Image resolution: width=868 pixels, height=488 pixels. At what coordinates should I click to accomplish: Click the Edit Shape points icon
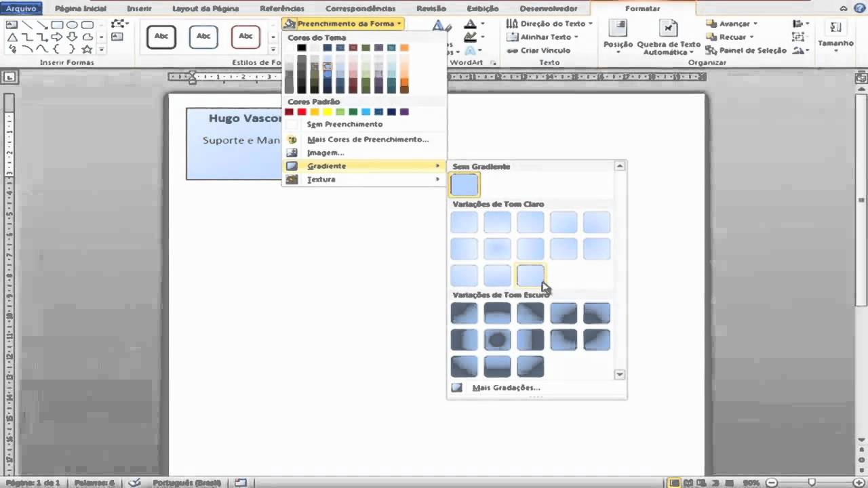click(119, 24)
